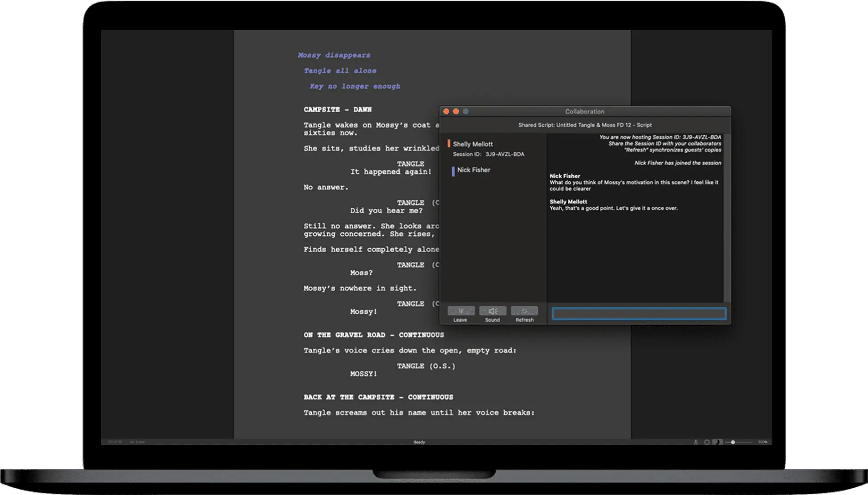Click the CAMPSITE - DAWN scene heading
The height and width of the screenshot is (495, 868).
click(x=338, y=109)
